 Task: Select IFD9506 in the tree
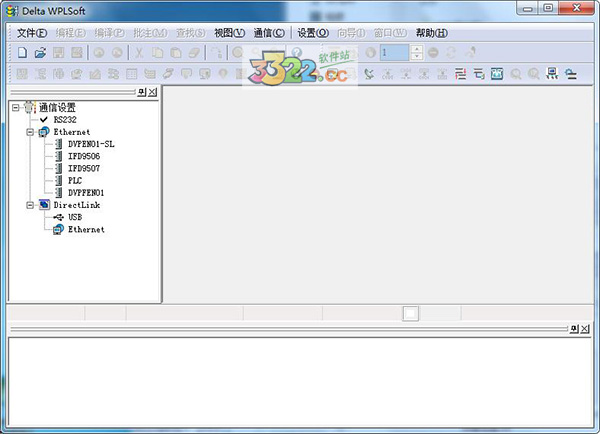click(84, 157)
